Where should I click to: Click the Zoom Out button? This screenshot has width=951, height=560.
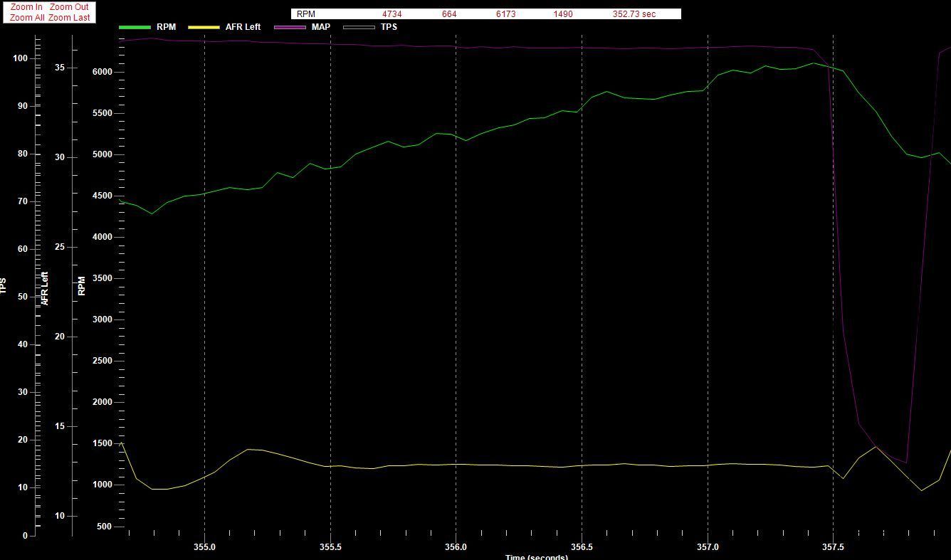69,7
